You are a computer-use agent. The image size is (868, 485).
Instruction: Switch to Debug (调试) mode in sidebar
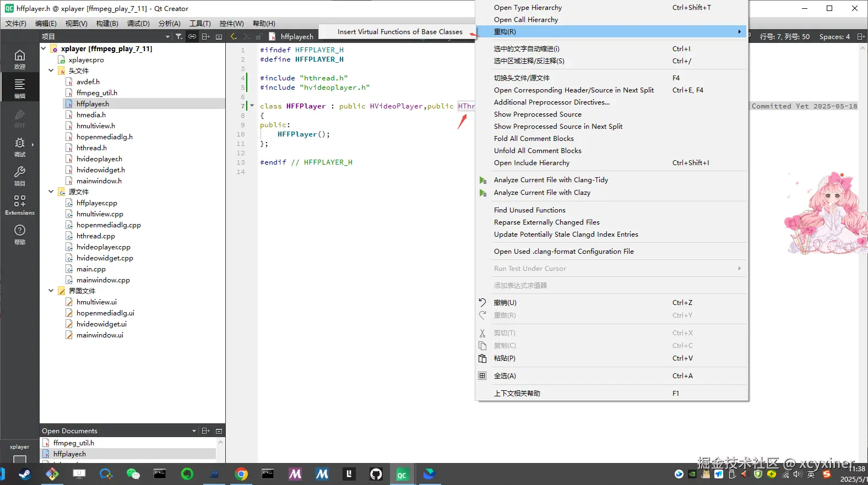[20, 146]
